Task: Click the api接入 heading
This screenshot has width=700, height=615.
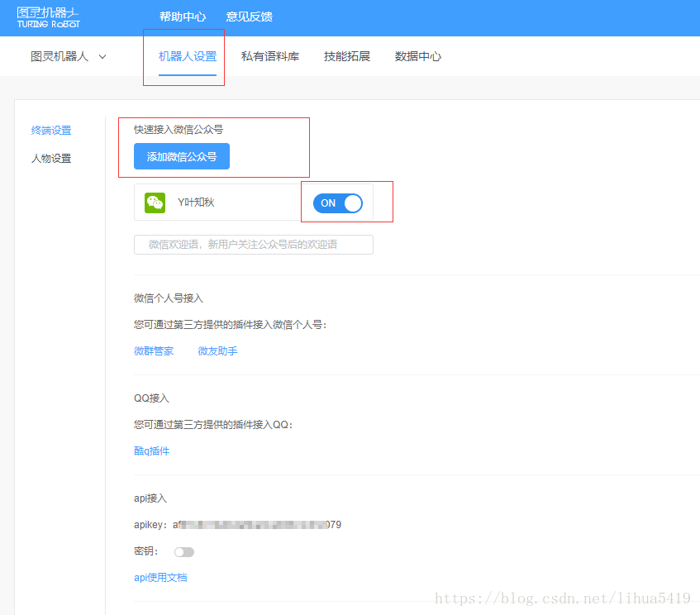Action: [x=150, y=498]
